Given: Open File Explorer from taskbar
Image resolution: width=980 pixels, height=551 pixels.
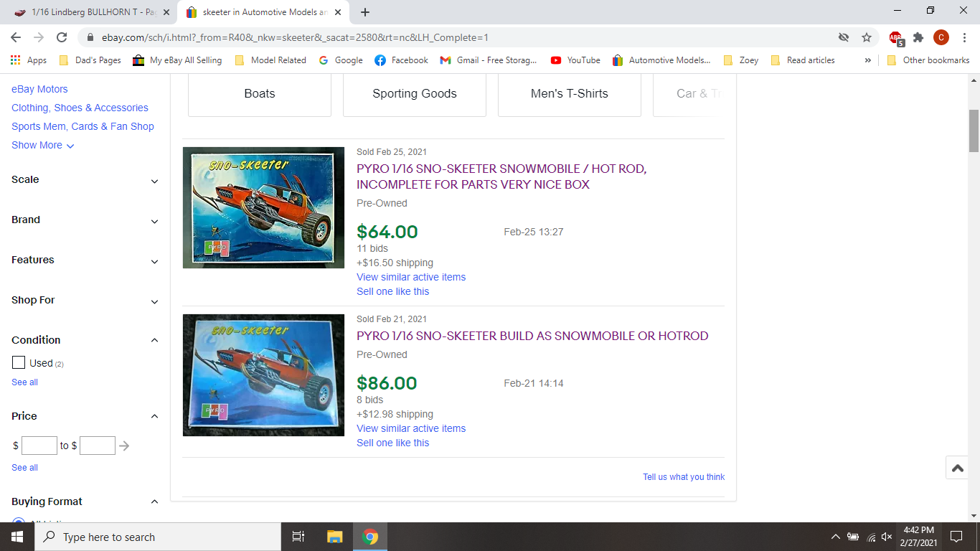Looking at the screenshot, I should (x=335, y=537).
